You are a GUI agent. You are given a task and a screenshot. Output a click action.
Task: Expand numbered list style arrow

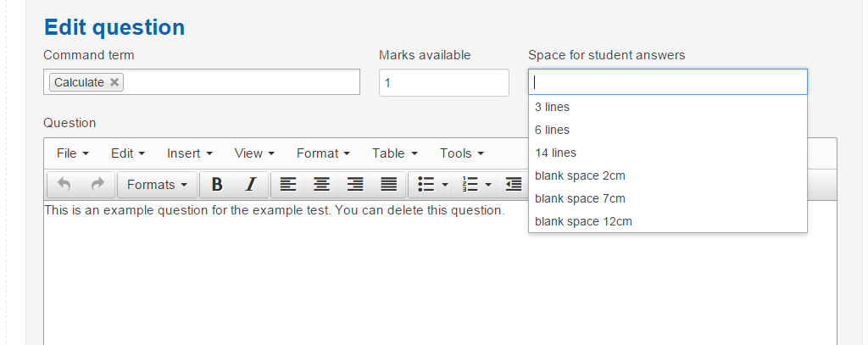(489, 185)
